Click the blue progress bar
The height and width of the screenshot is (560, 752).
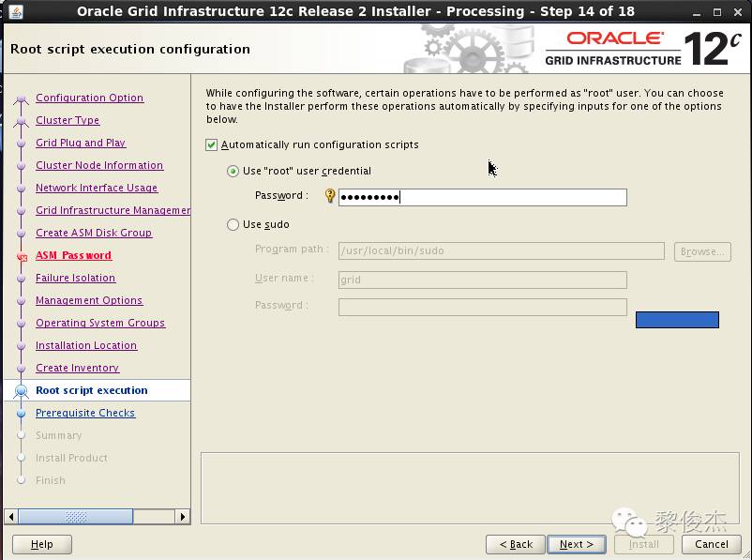click(677, 320)
